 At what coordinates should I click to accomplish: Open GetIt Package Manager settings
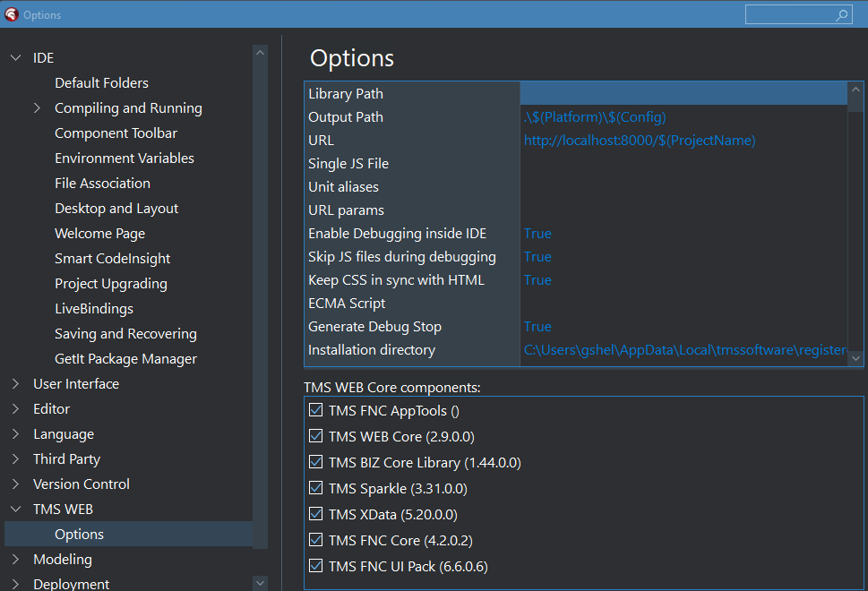coord(125,359)
